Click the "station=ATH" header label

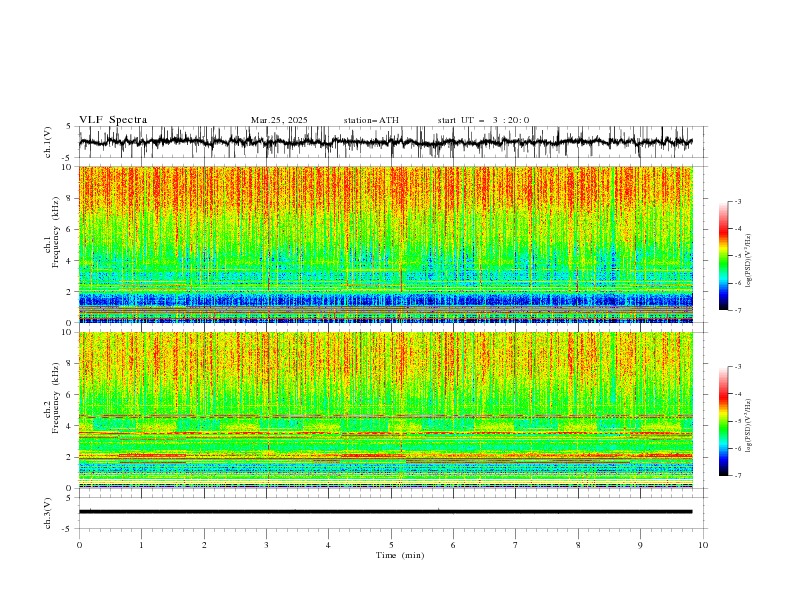click(x=371, y=120)
